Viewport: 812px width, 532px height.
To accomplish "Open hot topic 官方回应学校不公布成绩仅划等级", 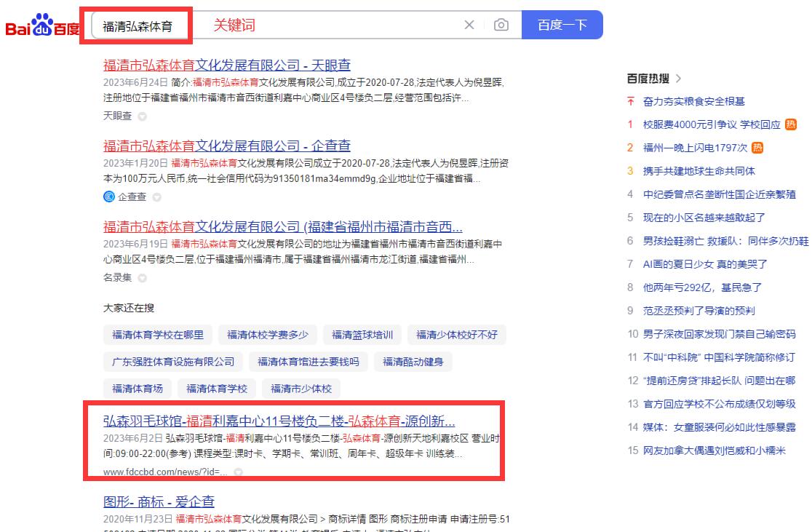I will coord(720,404).
